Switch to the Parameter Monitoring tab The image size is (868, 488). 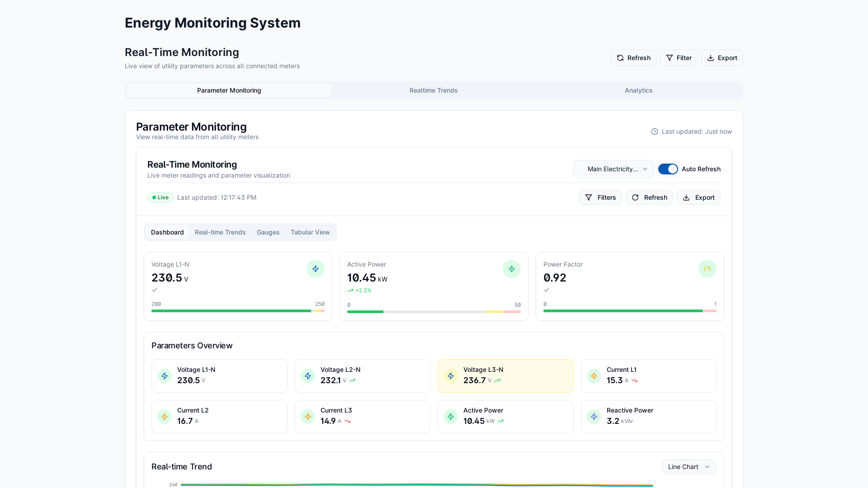click(x=229, y=90)
